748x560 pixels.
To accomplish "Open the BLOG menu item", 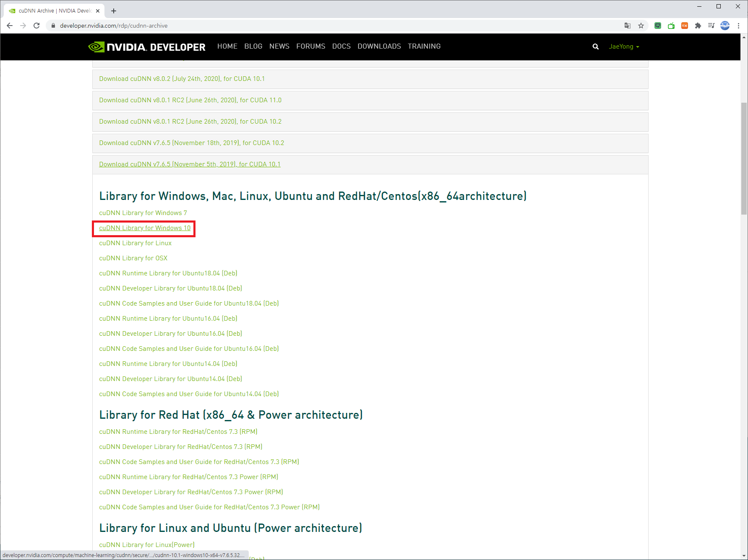I will (x=253, y=46).
